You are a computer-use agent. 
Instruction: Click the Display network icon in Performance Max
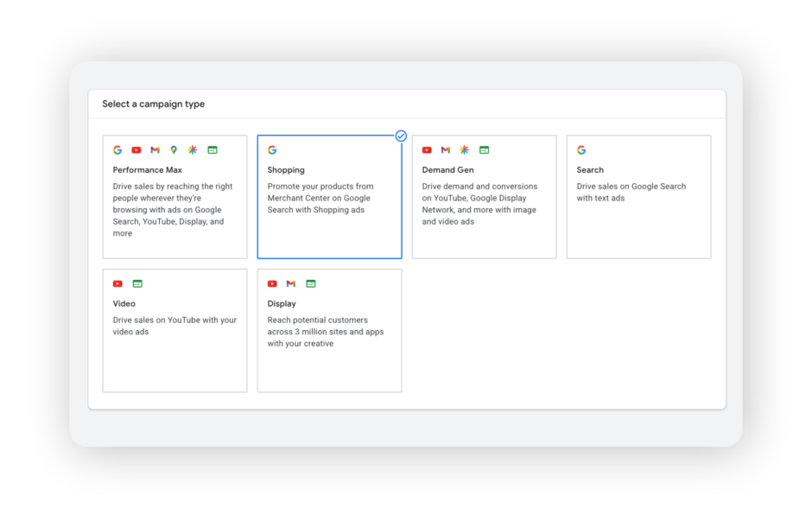[x=213, y=150]
